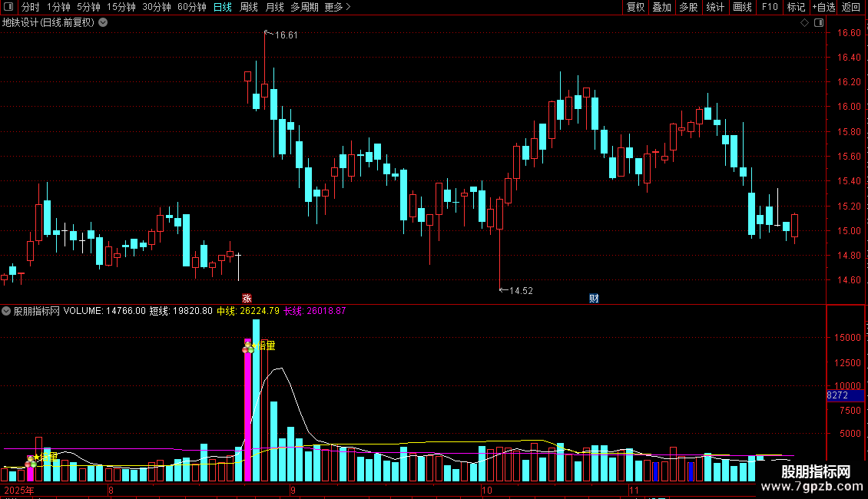Toggle the panel layout icon beside diamond
This screenshot has height=499, width=868.
(x=819, y=23)
